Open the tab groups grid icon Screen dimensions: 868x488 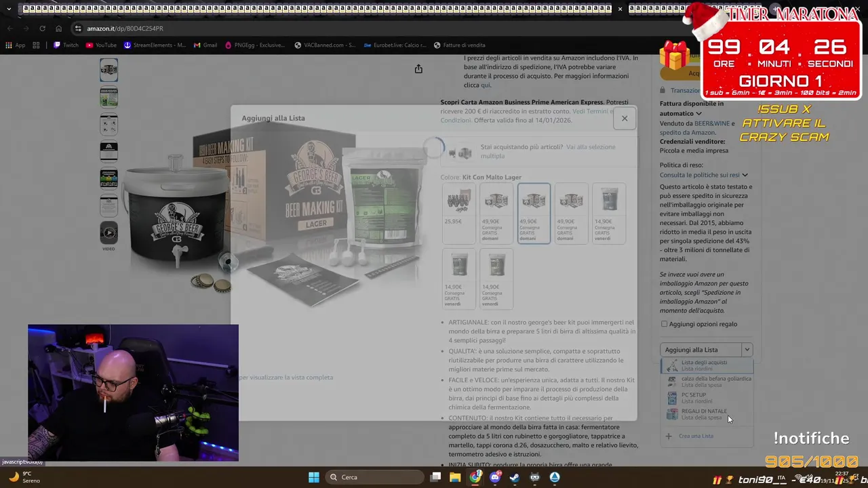pyautogui.click(x=36, y=45)
